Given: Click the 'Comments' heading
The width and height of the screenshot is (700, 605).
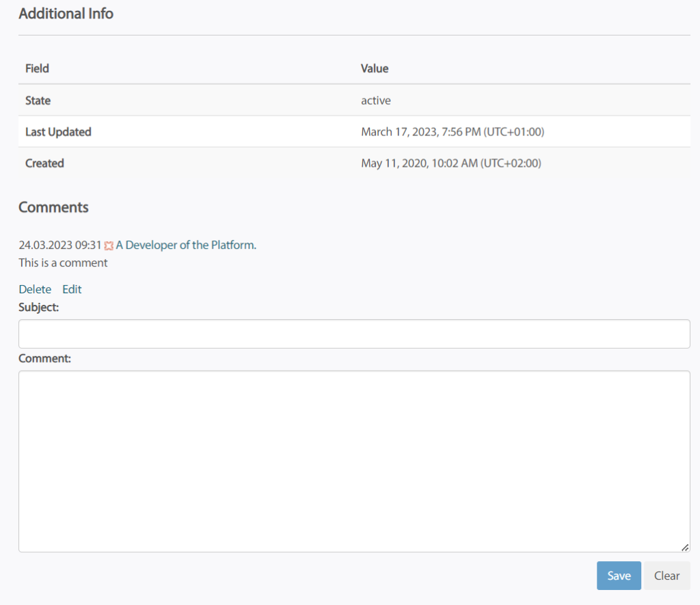Looking at the screenshot, I should point(53,207).
